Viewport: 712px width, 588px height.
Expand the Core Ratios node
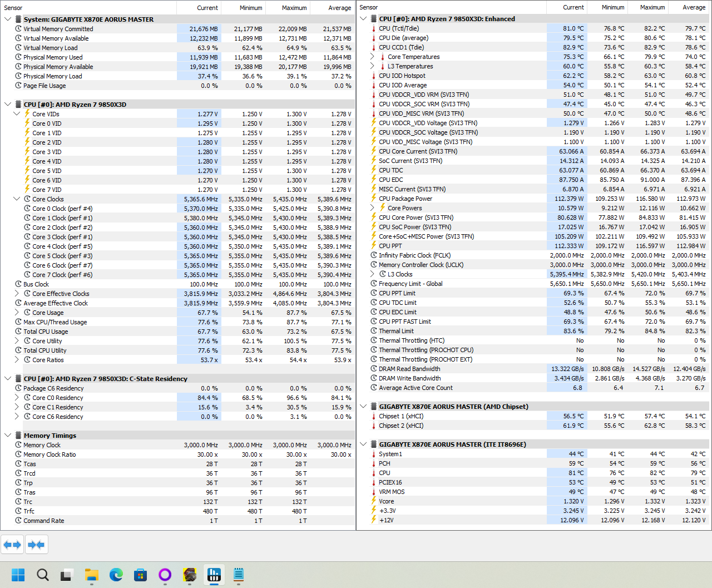point(17,360)
